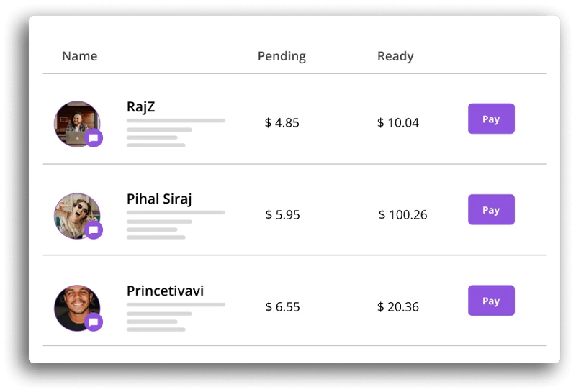The width and height of the screenshot is (576, 392).
Task: Click Princetivavi's pending amount $6.55
Action: pos(282,307)
